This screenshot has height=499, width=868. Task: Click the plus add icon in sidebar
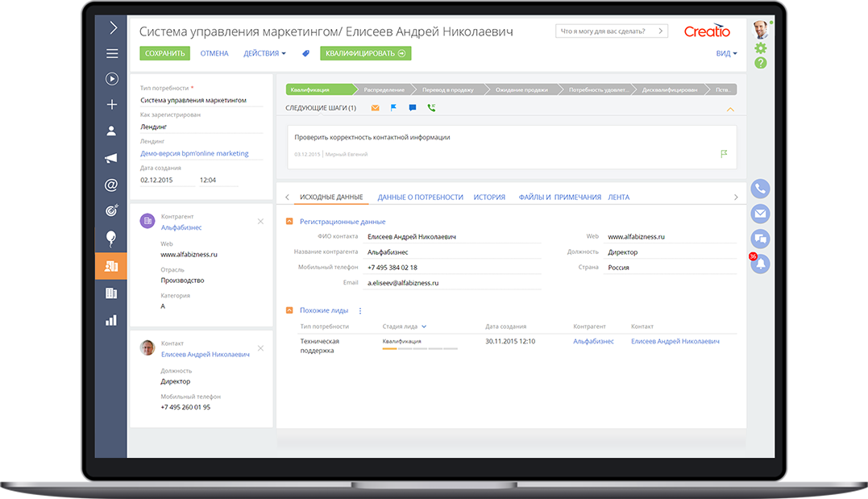112,105
